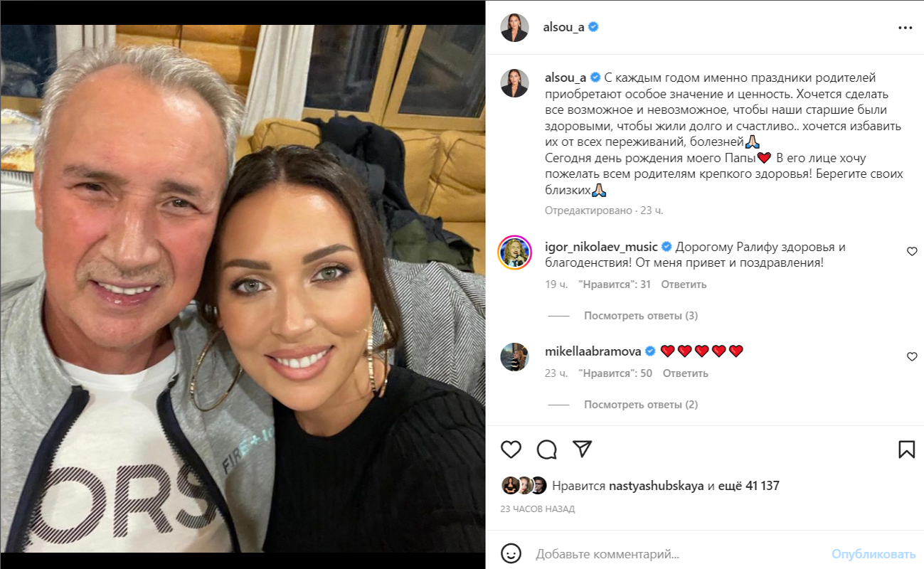Open the comment bubble icon
Image resolution: width=924 pixels, height=569 pixels.
click(546, 449)
